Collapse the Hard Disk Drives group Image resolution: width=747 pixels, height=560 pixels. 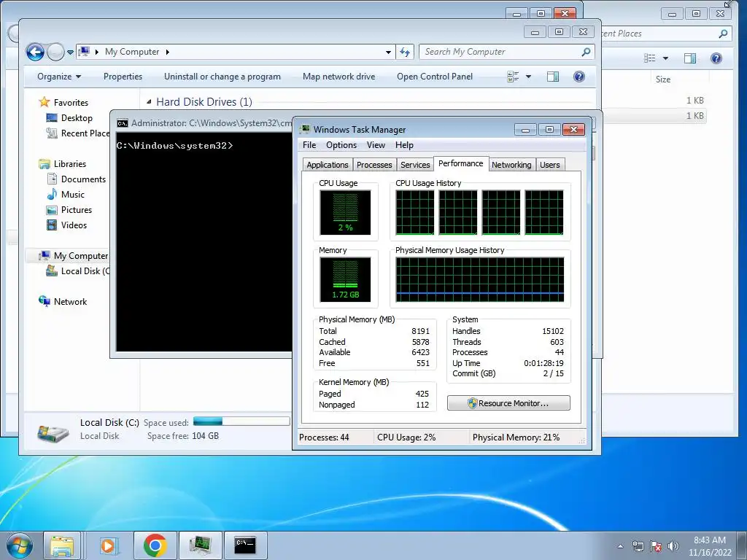point(149,102)
